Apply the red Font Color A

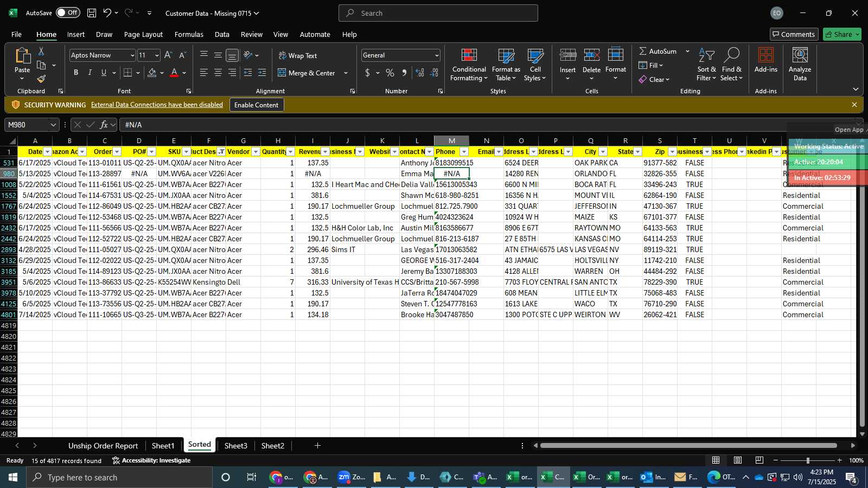coord(174,73)
